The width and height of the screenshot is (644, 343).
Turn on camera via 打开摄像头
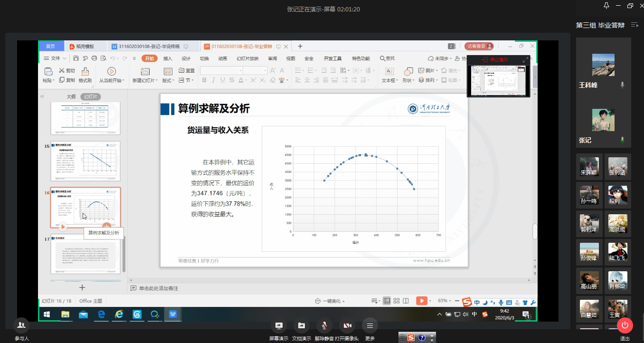coord(347,325)
